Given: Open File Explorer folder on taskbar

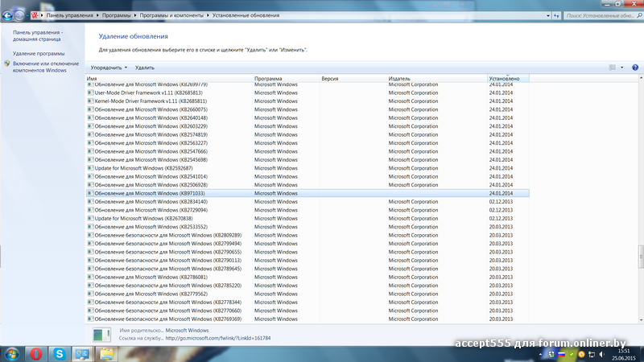Looking at the screenshot, I should point(106,354).
